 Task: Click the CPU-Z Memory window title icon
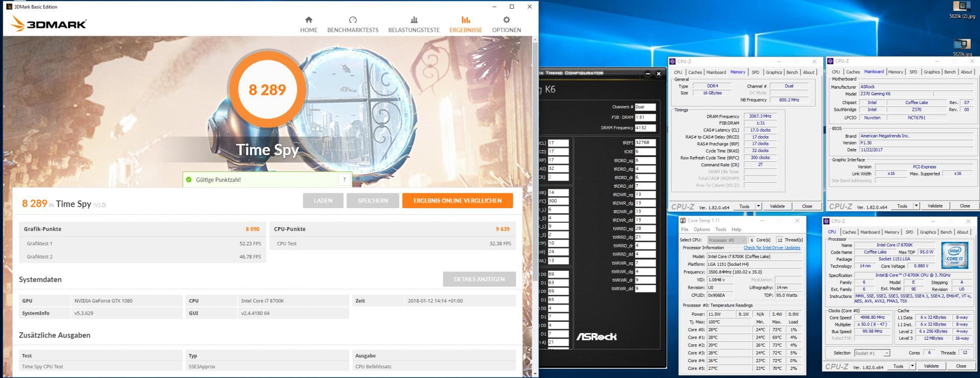coord(673,61)
